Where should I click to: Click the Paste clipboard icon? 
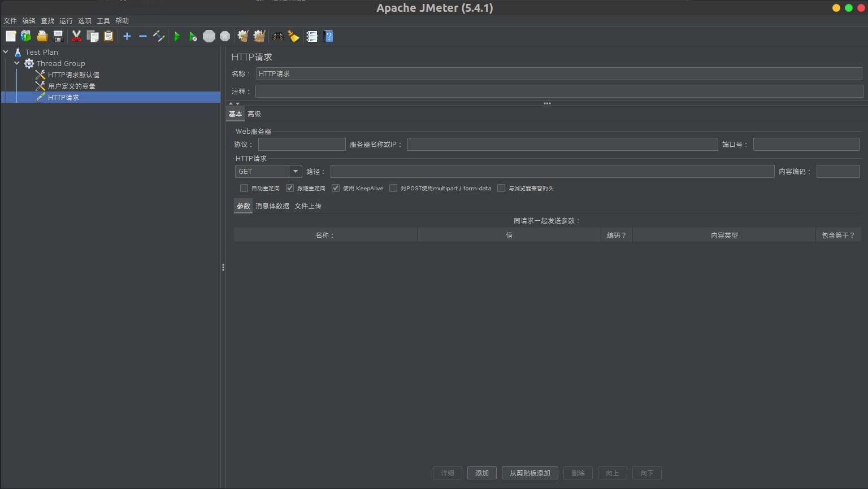tap(108, 36)
